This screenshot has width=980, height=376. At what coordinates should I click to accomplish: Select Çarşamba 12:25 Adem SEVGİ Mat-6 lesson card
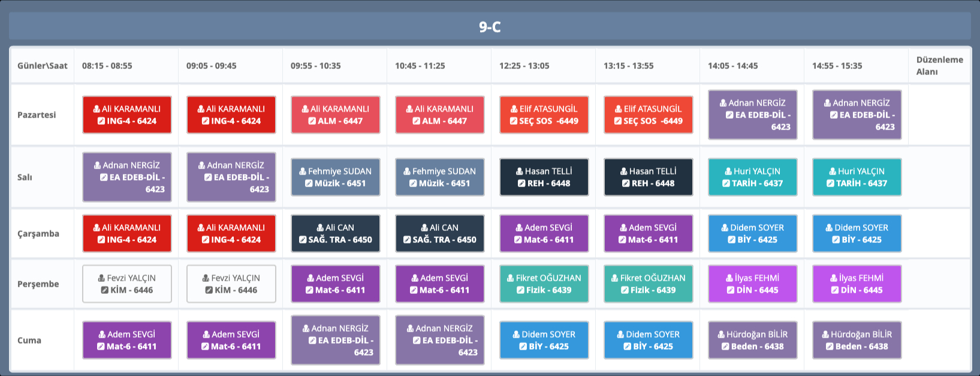[544, 233]
